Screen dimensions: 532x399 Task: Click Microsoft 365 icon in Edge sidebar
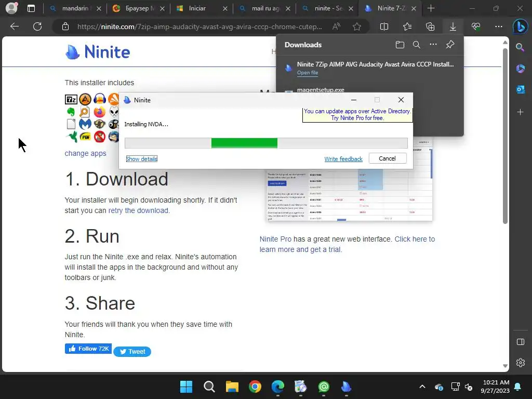(520, 69)
